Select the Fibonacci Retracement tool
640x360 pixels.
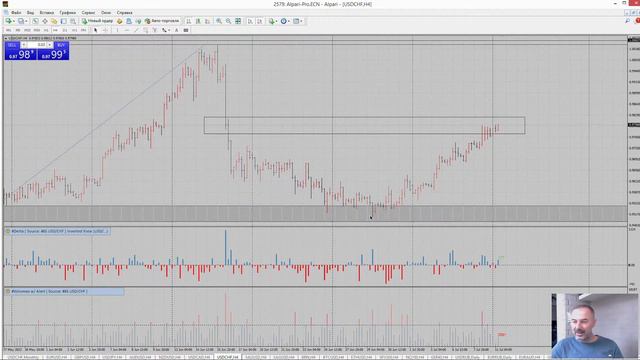click(155, 30)
